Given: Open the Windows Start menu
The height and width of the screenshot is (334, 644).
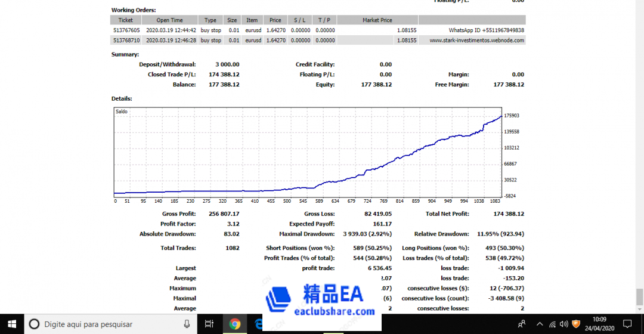Looking at the screenshot, I should tap(11, 324).
